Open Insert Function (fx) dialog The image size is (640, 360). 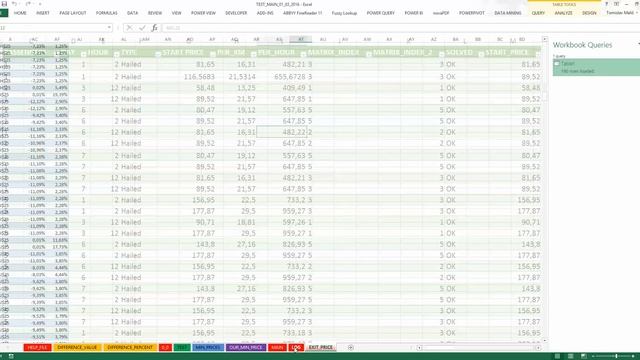pos(154,28)
